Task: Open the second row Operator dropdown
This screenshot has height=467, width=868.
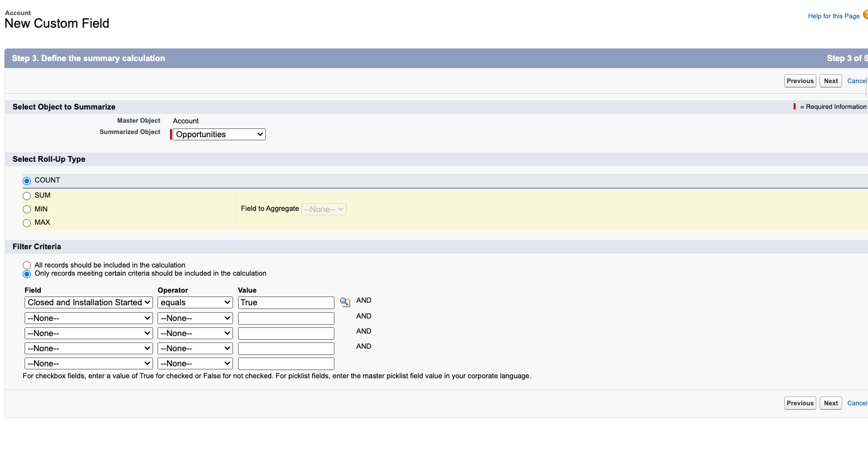Action: tap(195, 318)
